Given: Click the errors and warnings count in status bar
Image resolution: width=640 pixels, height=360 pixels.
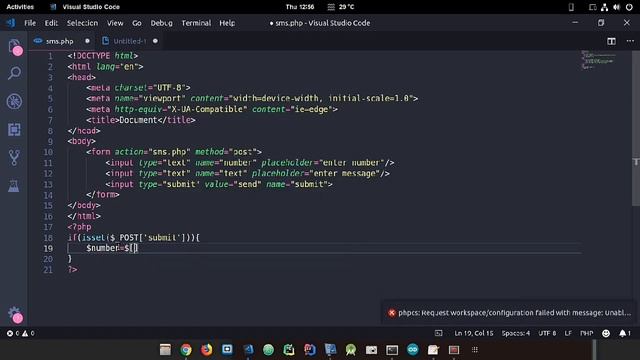Looking at the screenshot, I should [x=20, y=333].
